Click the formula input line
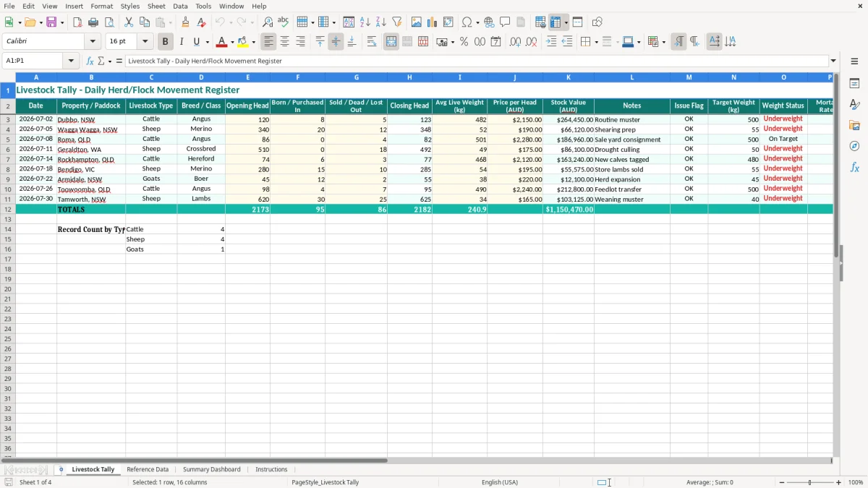Screen dimensions: 868x488 tap(476, 61)
